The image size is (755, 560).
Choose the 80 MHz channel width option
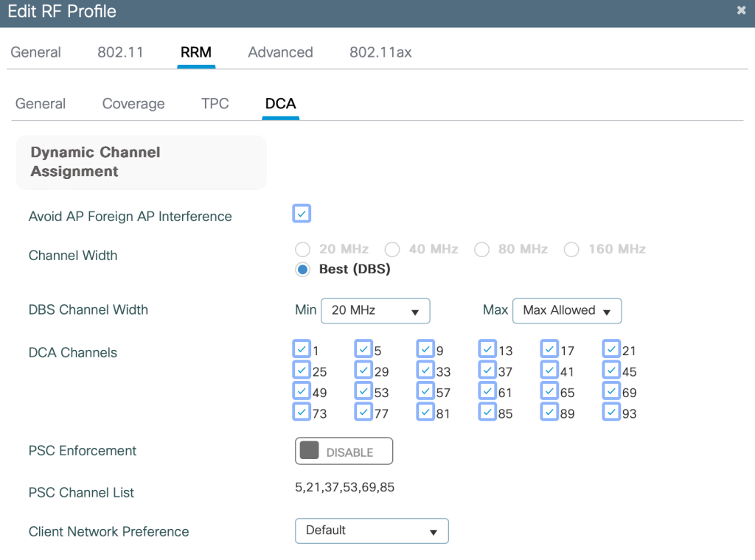coord(481,250)
